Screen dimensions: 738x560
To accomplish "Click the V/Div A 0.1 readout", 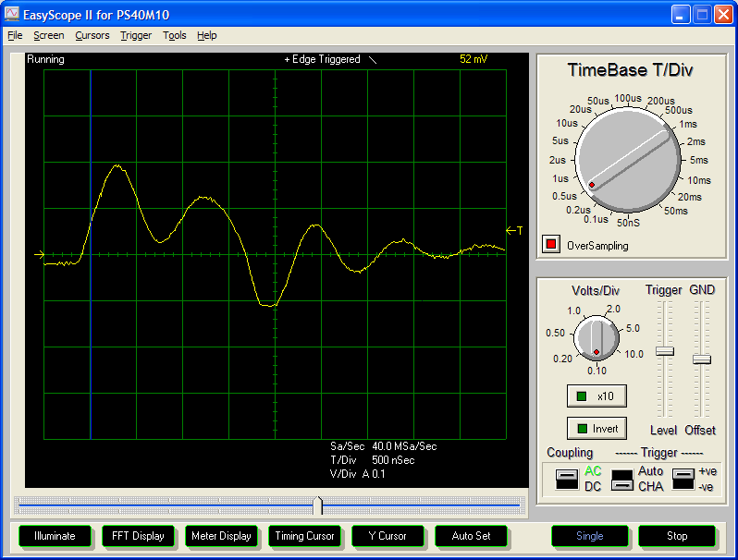I will [358, 474].
